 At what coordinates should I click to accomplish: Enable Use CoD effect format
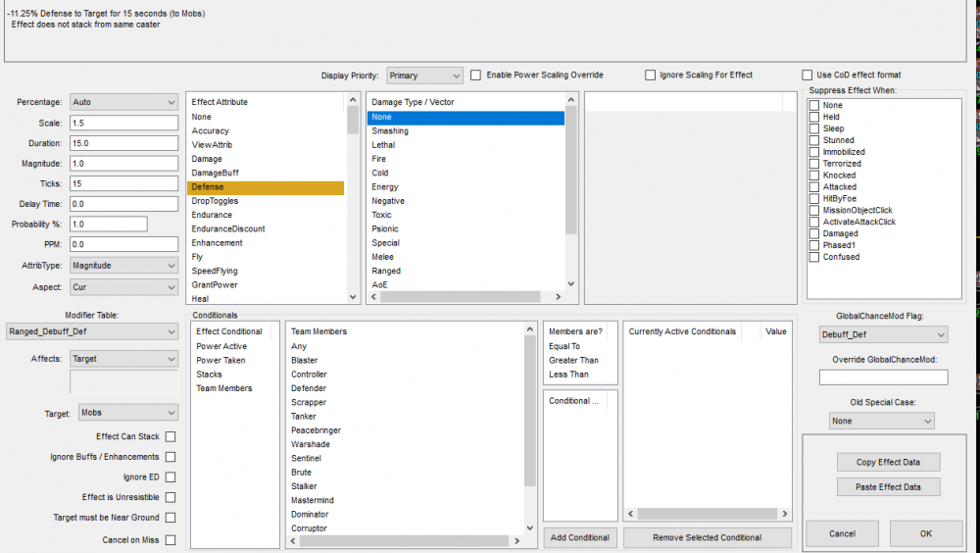[808, 75]
